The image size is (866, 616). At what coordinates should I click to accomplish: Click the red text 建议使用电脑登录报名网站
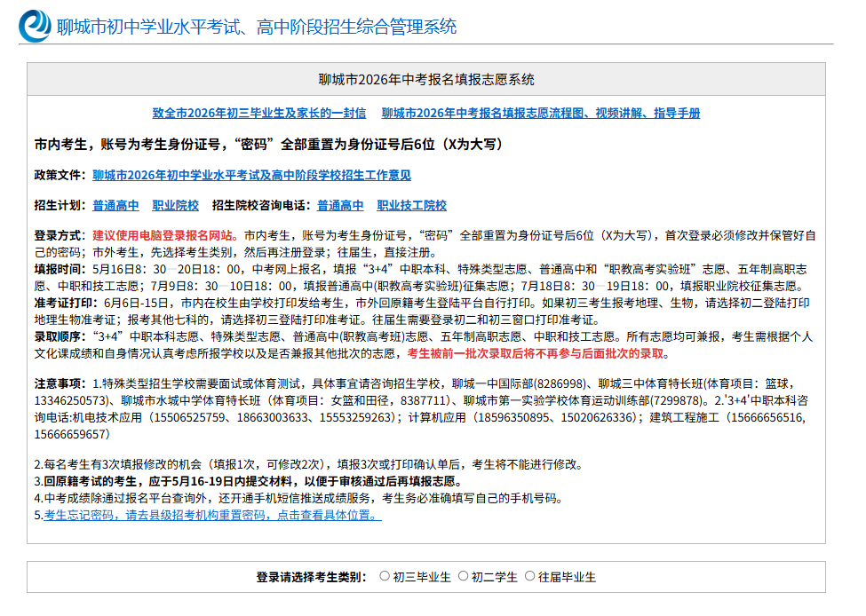[162, 236]
